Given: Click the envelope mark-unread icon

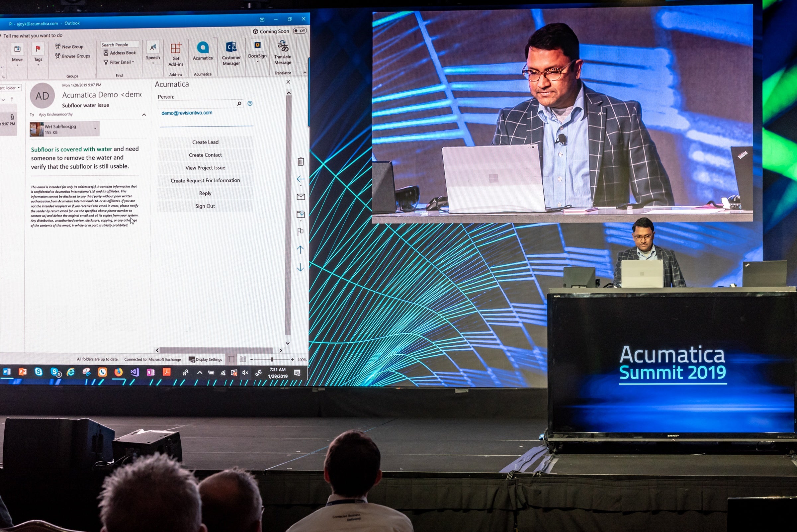Looking at the screenshot, I should coord(301,197).
